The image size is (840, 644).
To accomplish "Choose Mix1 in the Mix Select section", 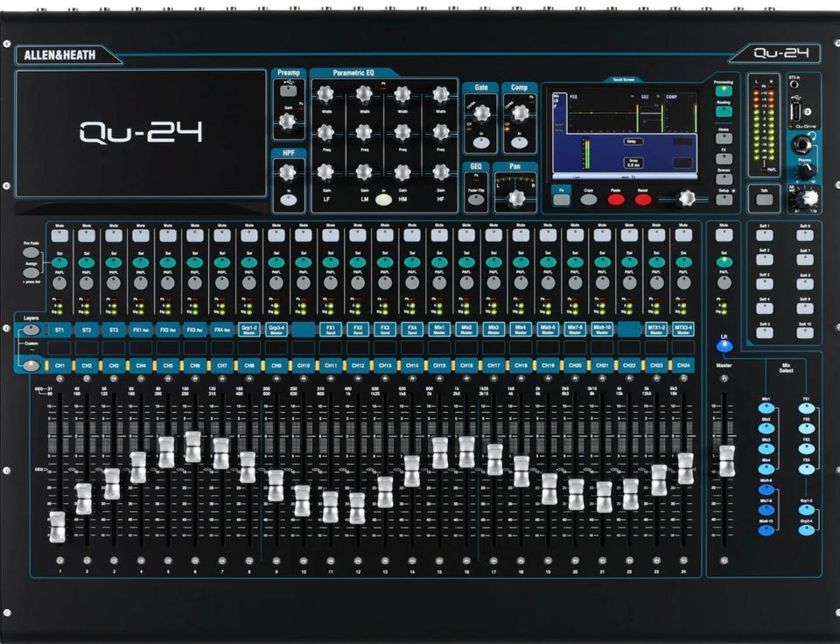I will [766, 409].
